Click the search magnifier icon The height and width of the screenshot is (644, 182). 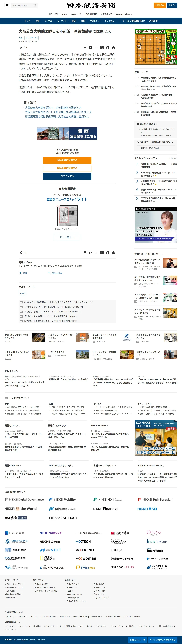35,5
